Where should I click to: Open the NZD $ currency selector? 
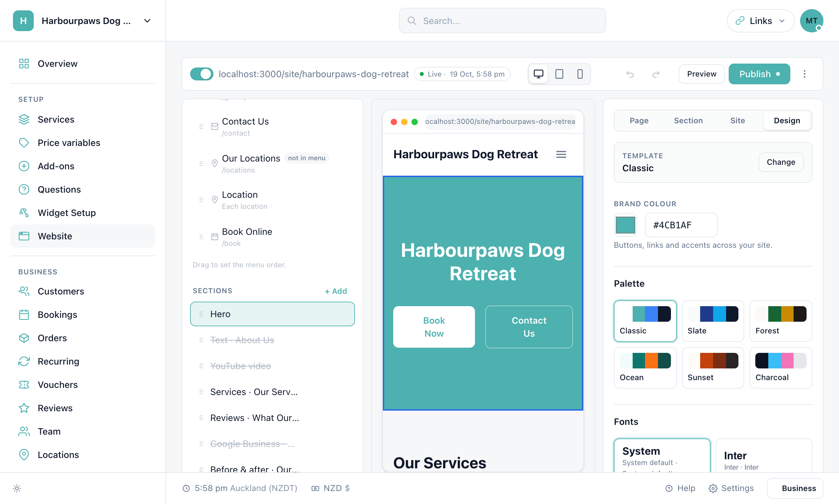tap(330, 488)
